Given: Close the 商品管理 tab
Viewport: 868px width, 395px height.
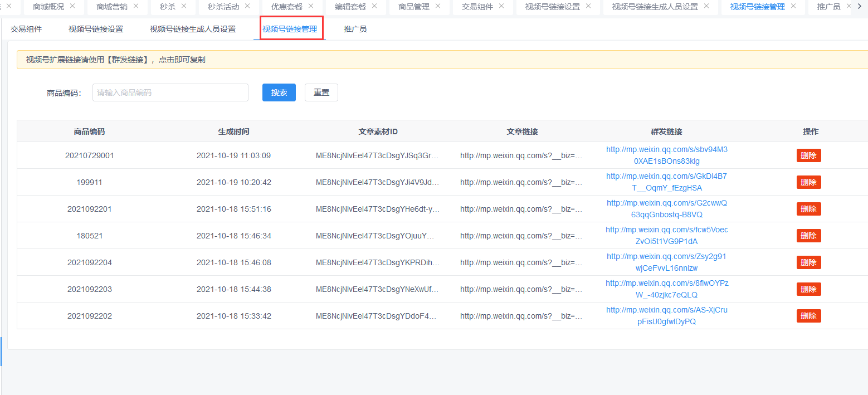Looking at the screenshot, I should 438,6.
